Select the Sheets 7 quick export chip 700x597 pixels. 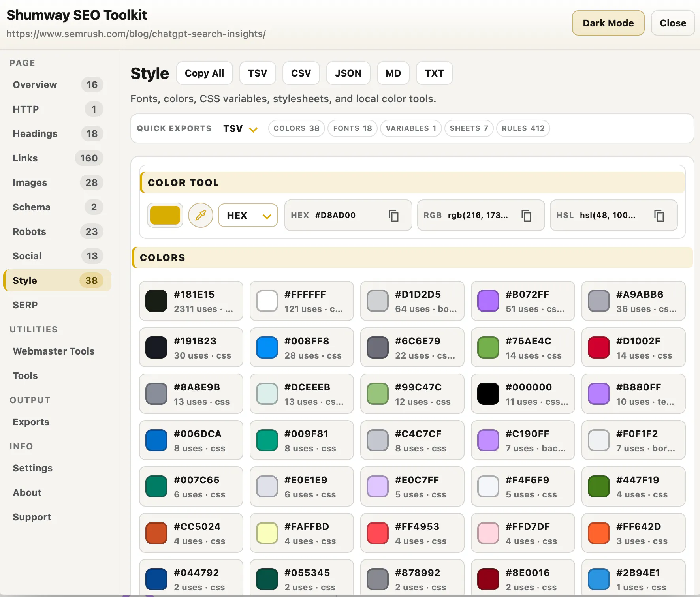point(469,128)
